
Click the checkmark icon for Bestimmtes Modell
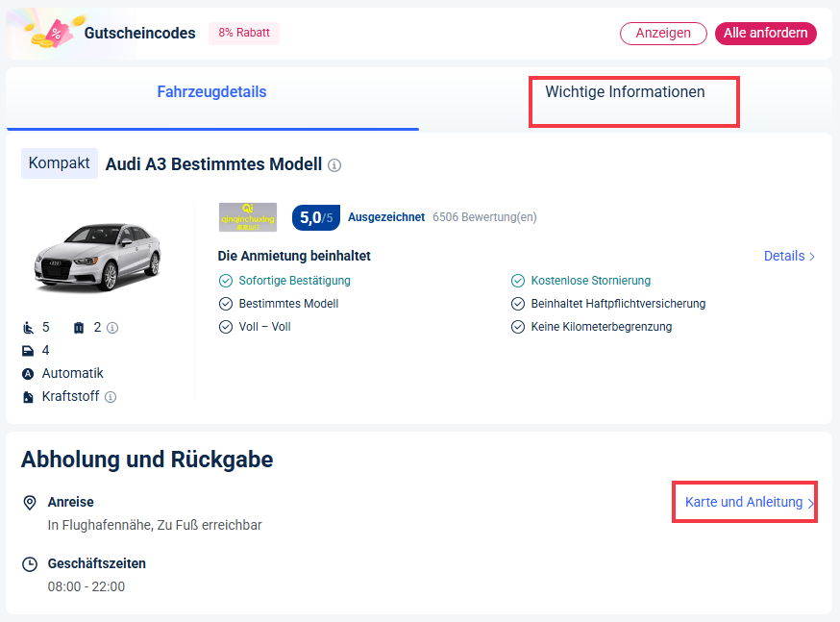[x=226, y=304]
